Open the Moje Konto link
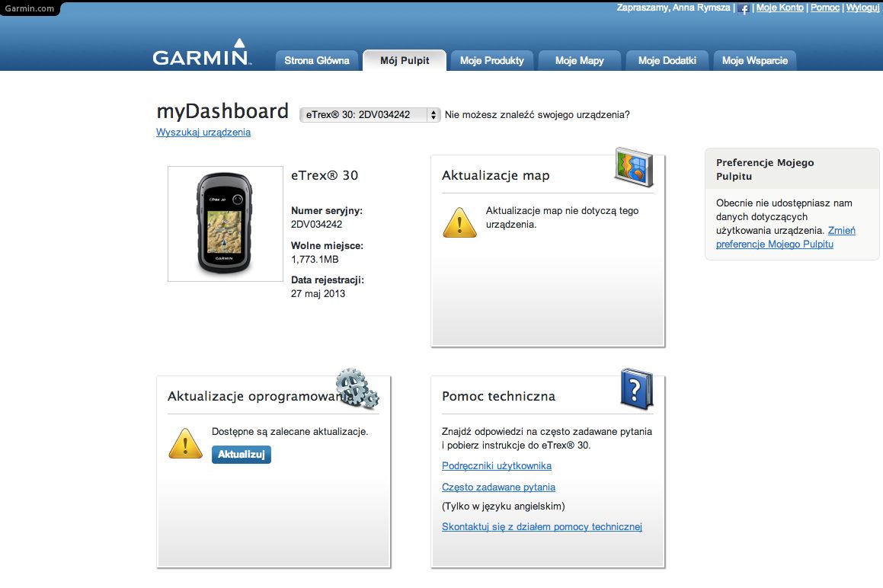The image size is (883, 588). [779, 8]
